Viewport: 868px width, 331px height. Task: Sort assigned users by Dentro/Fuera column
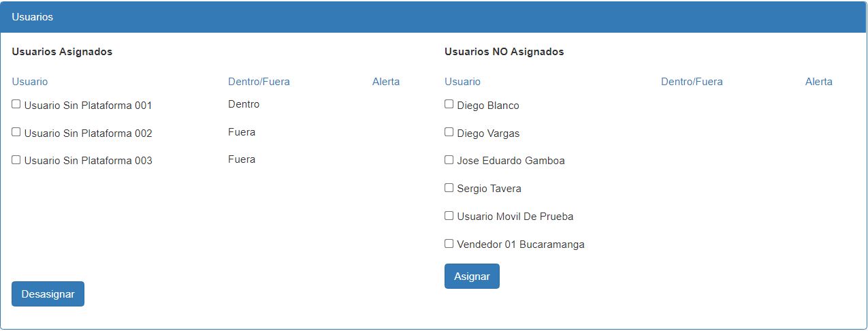pyautogui.click(x=259, y=82)
